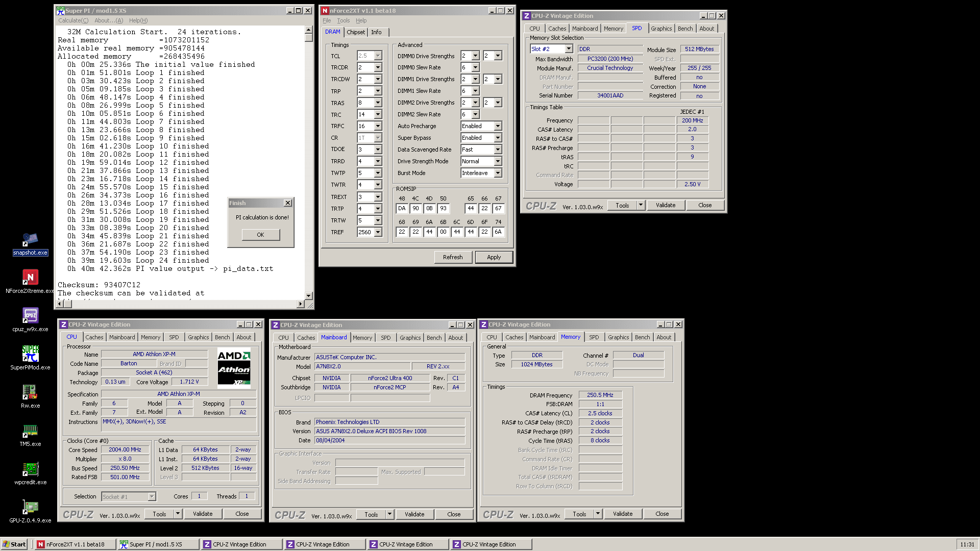
Task: Click ROMSIP 65 value field
Action: point(471,208)
